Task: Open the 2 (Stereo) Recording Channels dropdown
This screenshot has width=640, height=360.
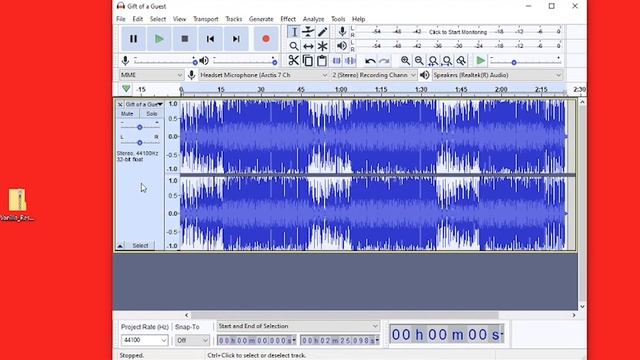Action: (374, 75)
